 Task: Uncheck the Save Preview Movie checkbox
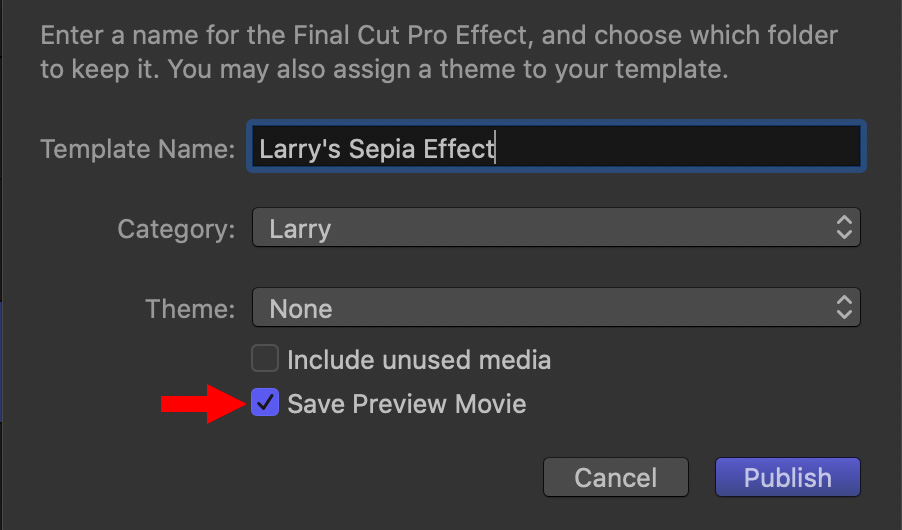coord(265,404)
